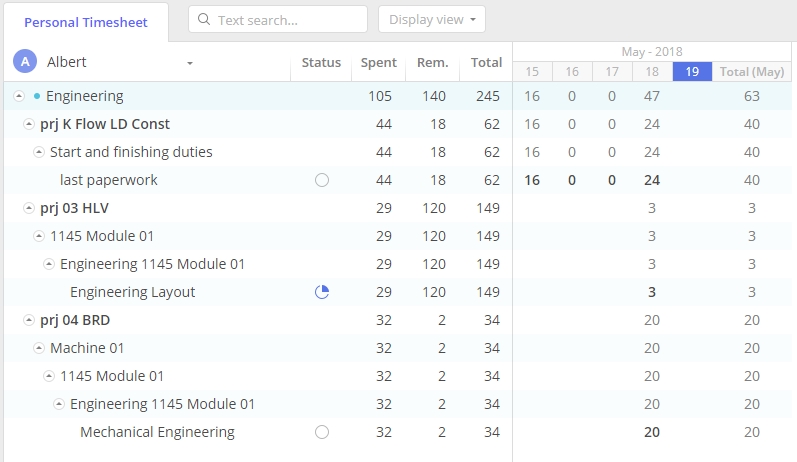This screenshot has height=462, width=797.
Task: Switch to Personal Timesheet tab
Action: pyautogui.click(x=85, y=22)
